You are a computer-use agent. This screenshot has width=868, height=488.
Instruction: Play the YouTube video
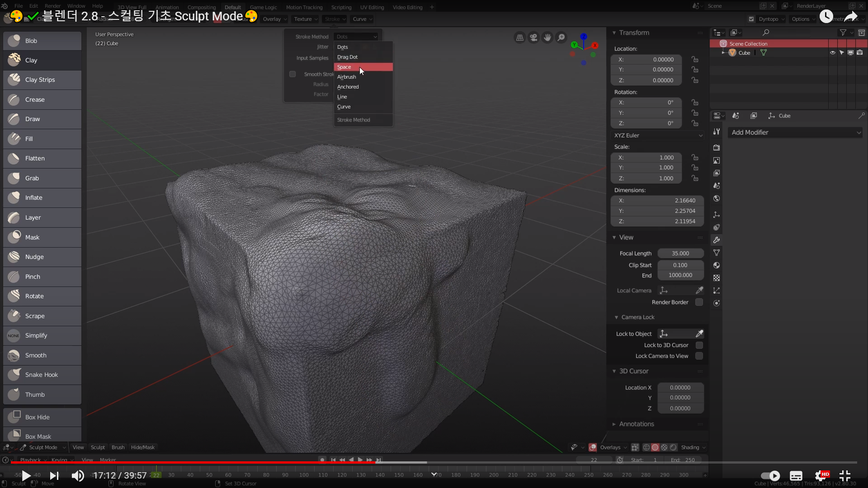point(26,475)
